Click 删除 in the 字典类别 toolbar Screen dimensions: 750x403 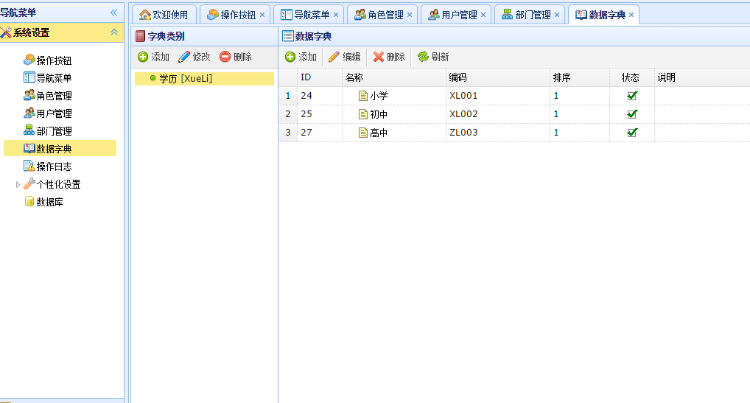(x=235, y=57)
